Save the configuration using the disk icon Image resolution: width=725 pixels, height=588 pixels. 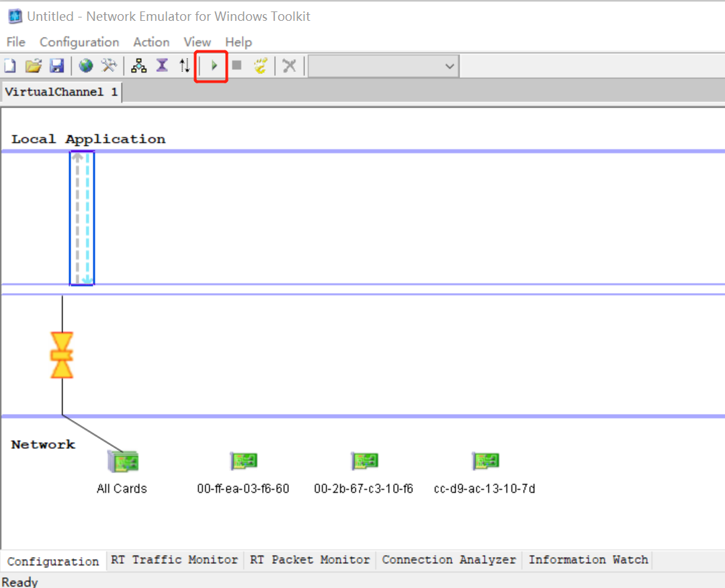click(57, 65)
